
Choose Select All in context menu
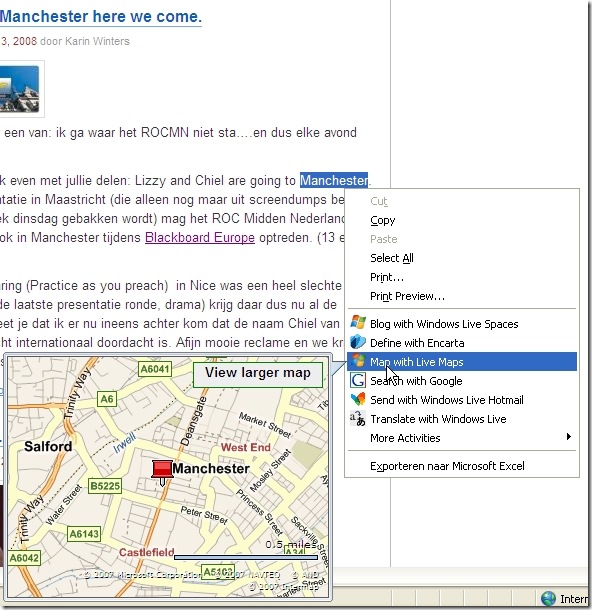[x=392, y=258]
